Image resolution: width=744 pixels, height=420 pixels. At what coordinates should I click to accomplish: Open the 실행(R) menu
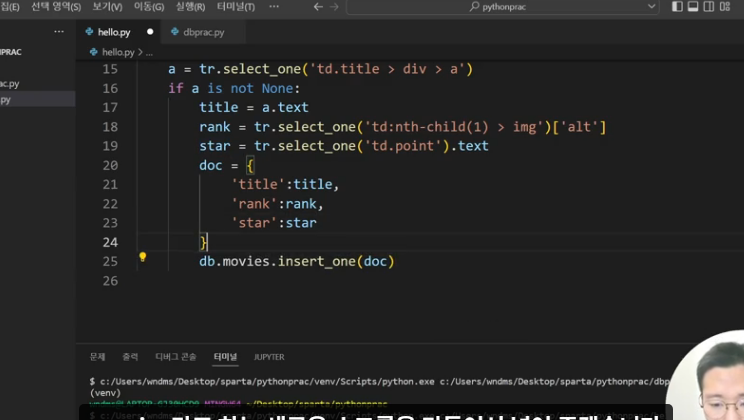click(190, 7)
